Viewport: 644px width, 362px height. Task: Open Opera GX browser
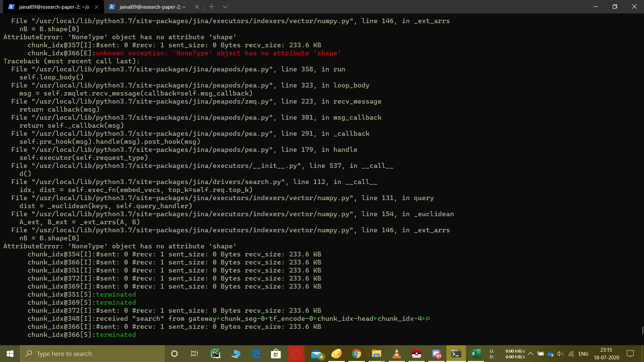(x=296, y=354)
